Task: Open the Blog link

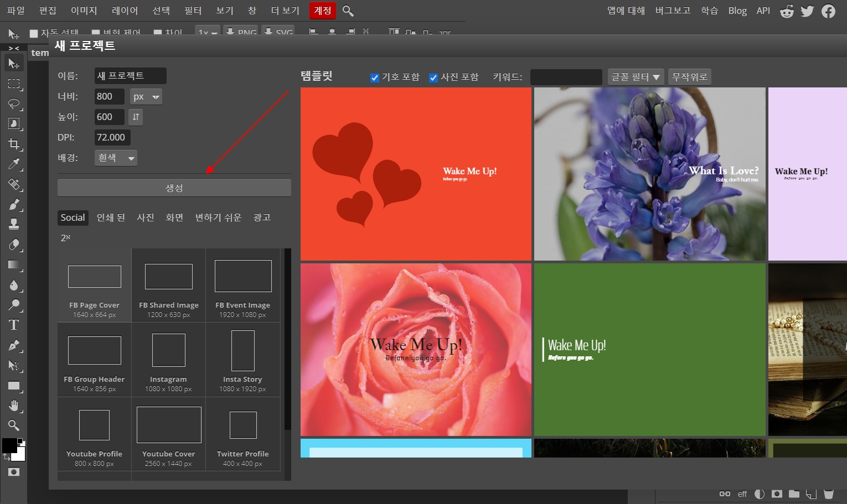Action: coord(737,11)
